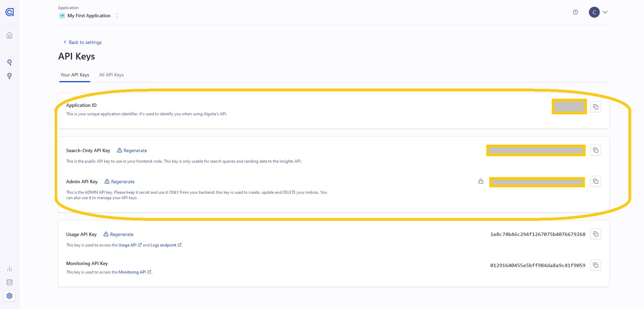
Task: Select the Search magnifier icon in the sidebar
Action: point(9,62)
